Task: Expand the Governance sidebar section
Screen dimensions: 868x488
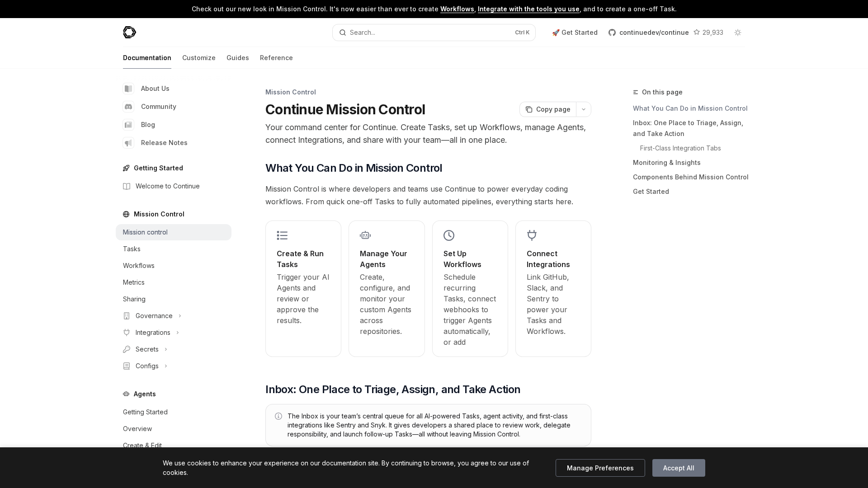Action: [154, 316]
